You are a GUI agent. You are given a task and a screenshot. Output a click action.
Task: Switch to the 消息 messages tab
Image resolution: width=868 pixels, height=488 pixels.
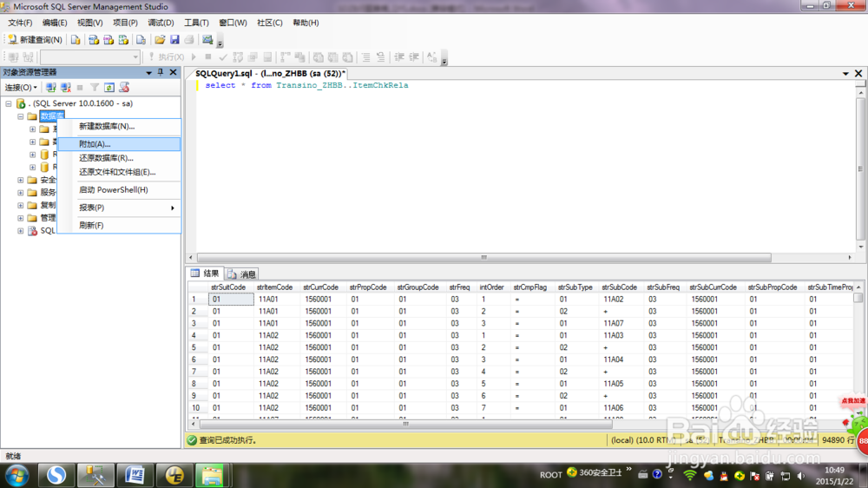coord(242,274)
